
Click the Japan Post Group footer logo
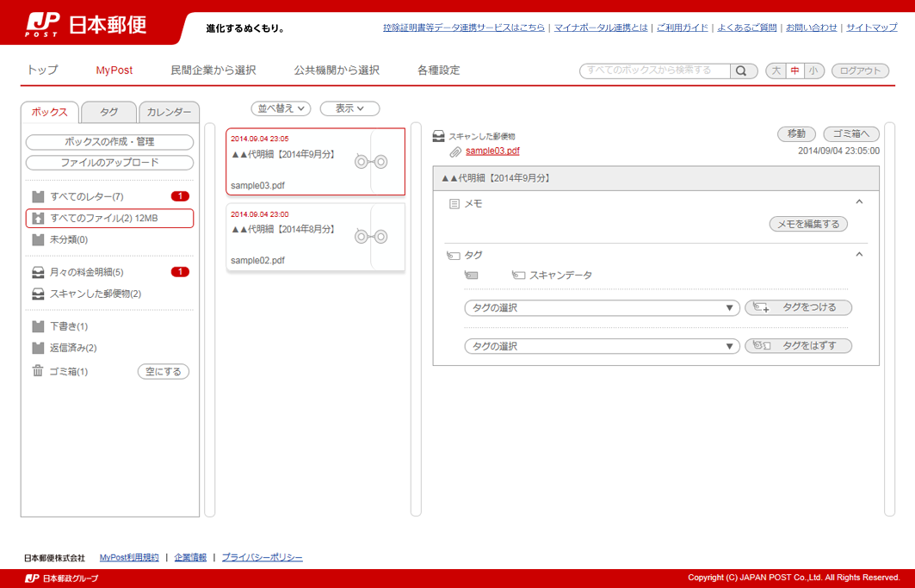tap(62, 578)
